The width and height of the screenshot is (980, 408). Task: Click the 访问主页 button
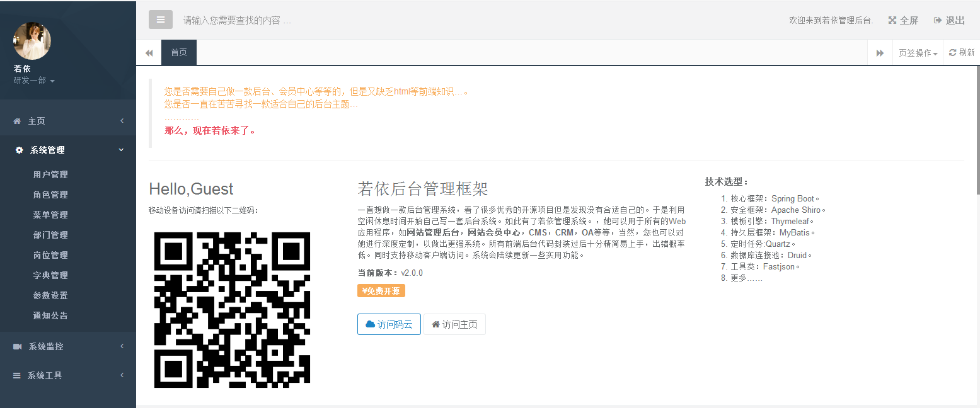454,324
